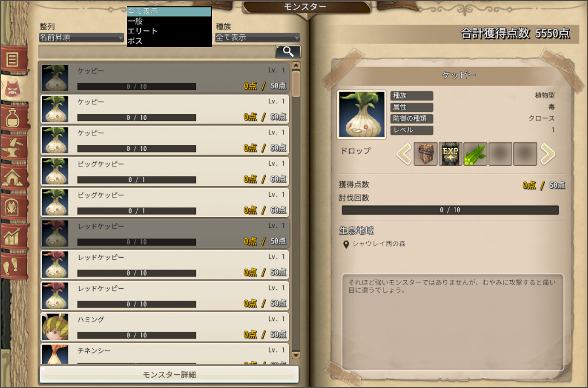Show next drop items with right arrow
This screenshot has height=388, width=588.
(x=547, y=154)
